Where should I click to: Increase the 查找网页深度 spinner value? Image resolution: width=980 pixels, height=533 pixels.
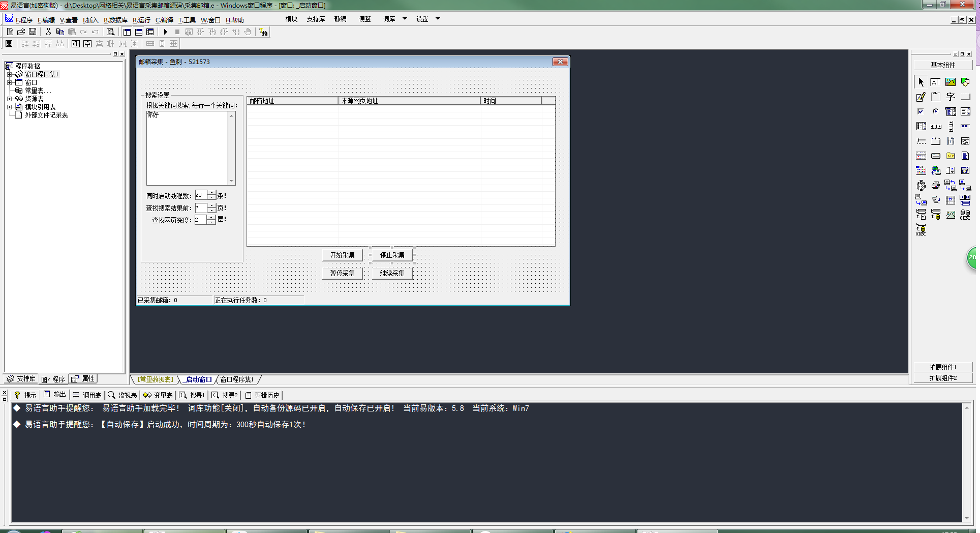pyautogui.click(x=211, y=217)
